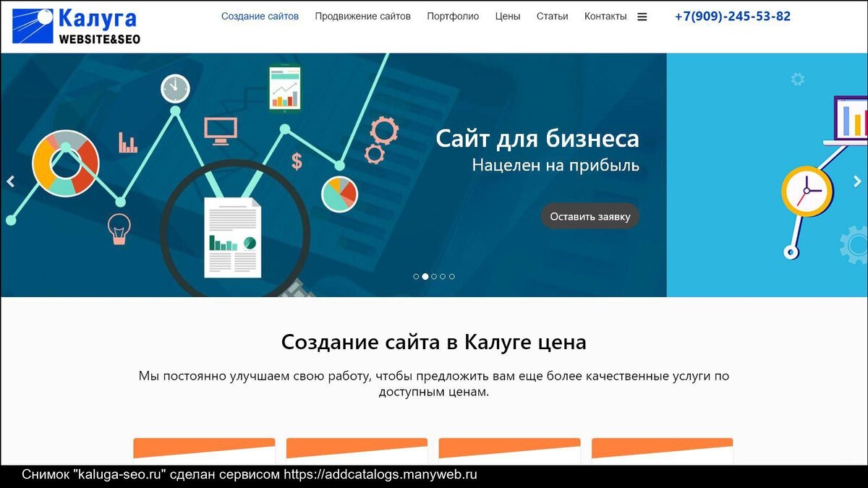Image resolution: width=868 pixels, height=488 pixels.
Task: Open the hamburger navigation menu
Action: pyautogui.click(x=642, y=16)
